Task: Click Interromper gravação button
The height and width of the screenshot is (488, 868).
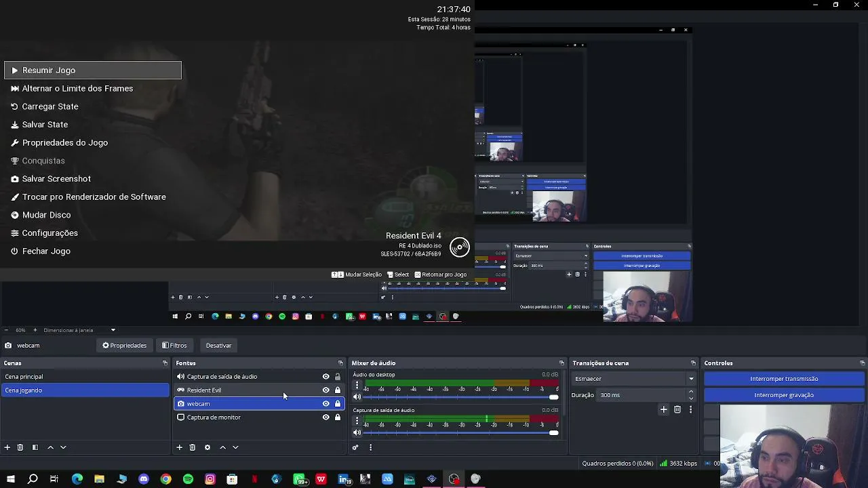Action: pyautogui.click(x=784, y=395)
